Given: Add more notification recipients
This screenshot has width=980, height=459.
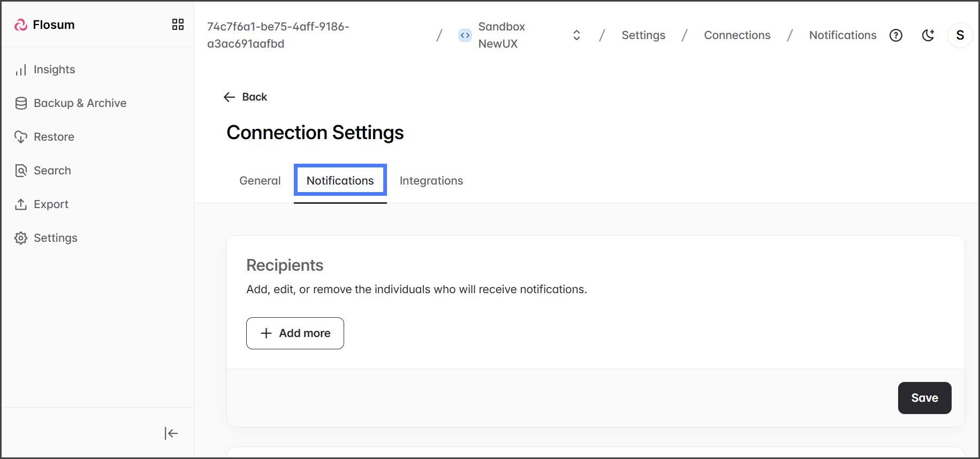Looking at the screenshot, I should (295, 333).
